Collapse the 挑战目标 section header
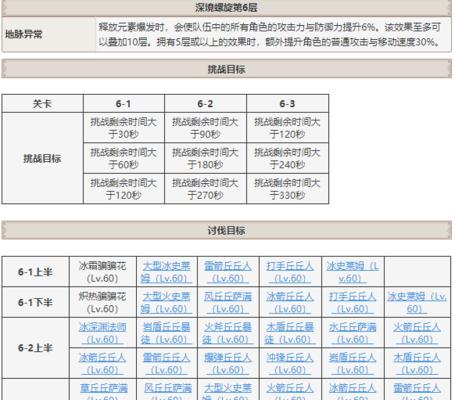This screenshot has width=455, height=400. tap(227, 69)
